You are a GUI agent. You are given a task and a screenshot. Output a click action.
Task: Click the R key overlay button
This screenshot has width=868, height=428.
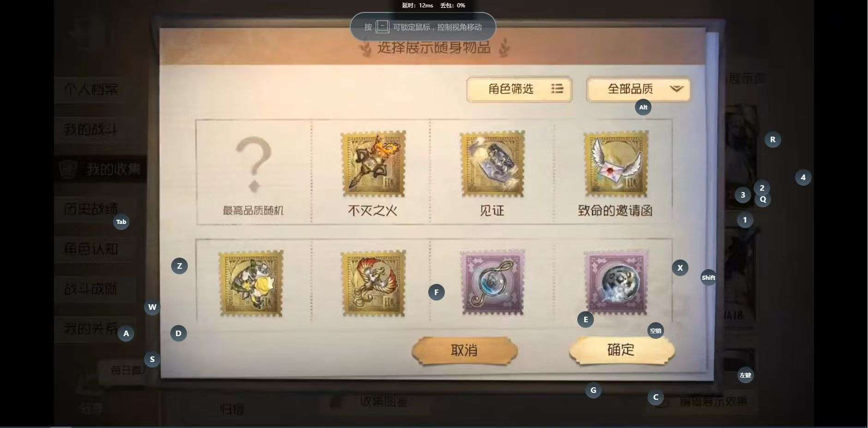point(772,139)
